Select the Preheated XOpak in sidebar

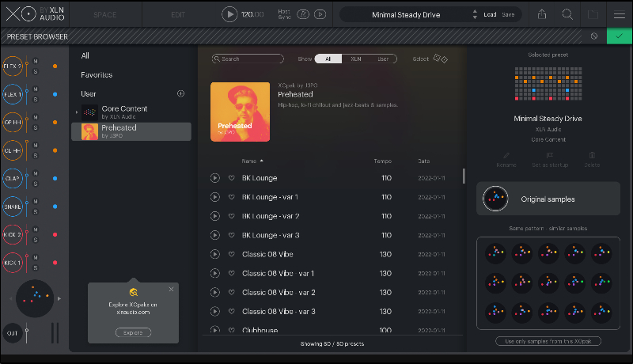click(131, 131)
